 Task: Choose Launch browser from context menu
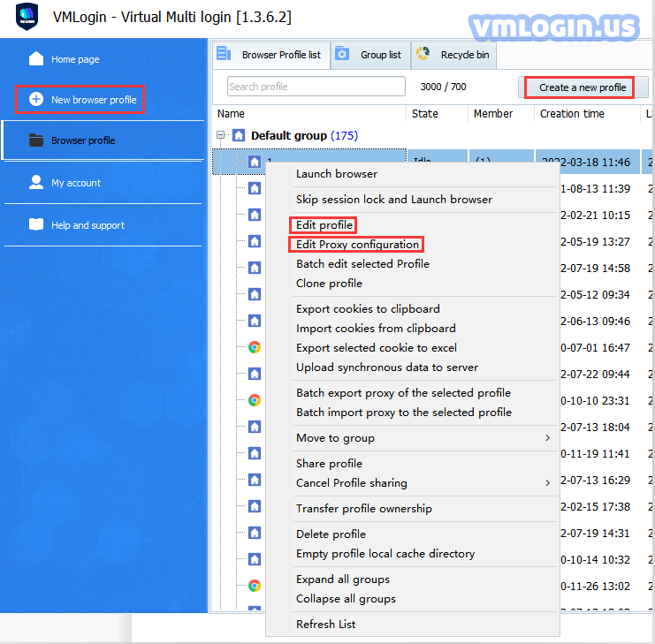click(x=413, y=174)
